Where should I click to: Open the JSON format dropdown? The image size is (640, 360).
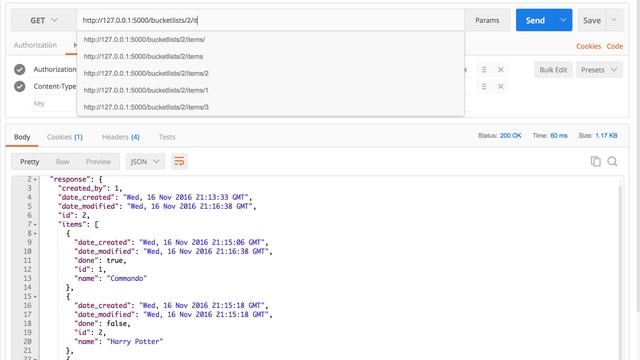[145, 162]
